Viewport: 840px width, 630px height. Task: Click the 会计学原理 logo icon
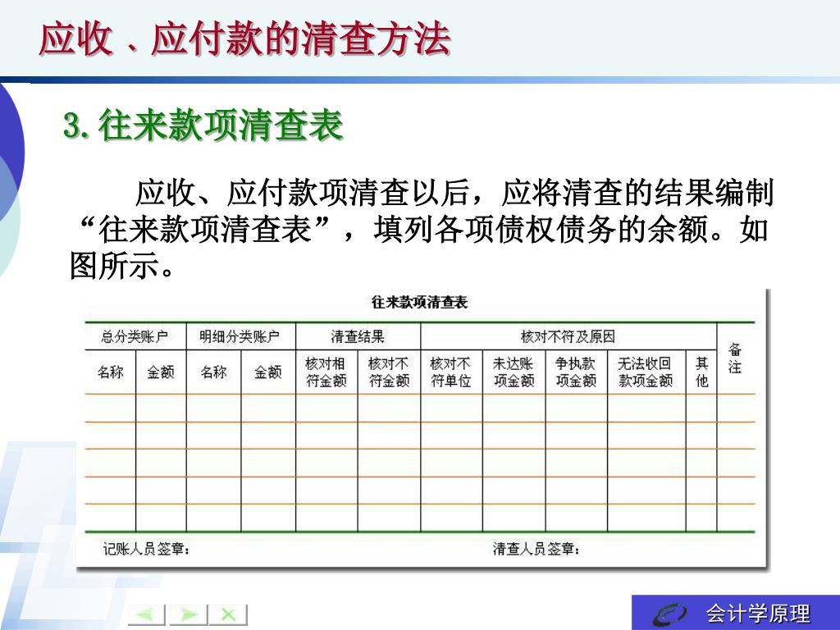pos(669,614)
